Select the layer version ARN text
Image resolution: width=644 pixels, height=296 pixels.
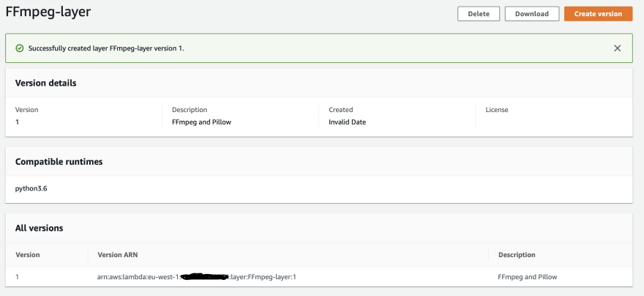click(197, 277)
